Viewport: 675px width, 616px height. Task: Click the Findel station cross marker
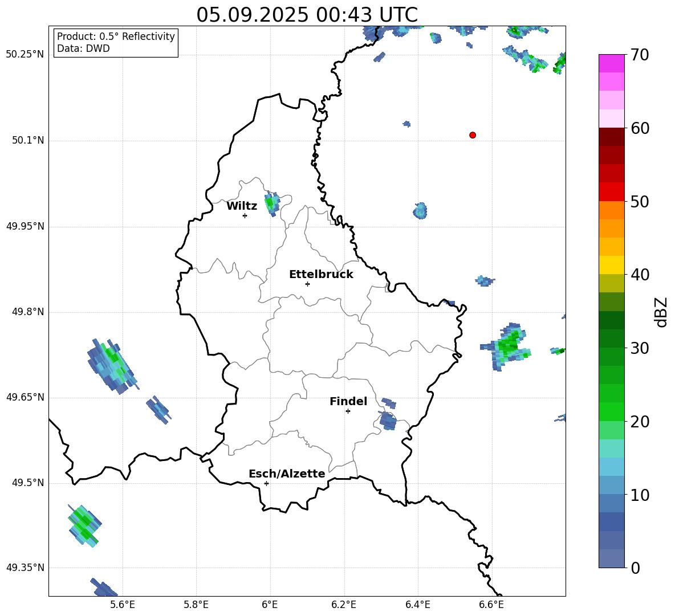348,411
